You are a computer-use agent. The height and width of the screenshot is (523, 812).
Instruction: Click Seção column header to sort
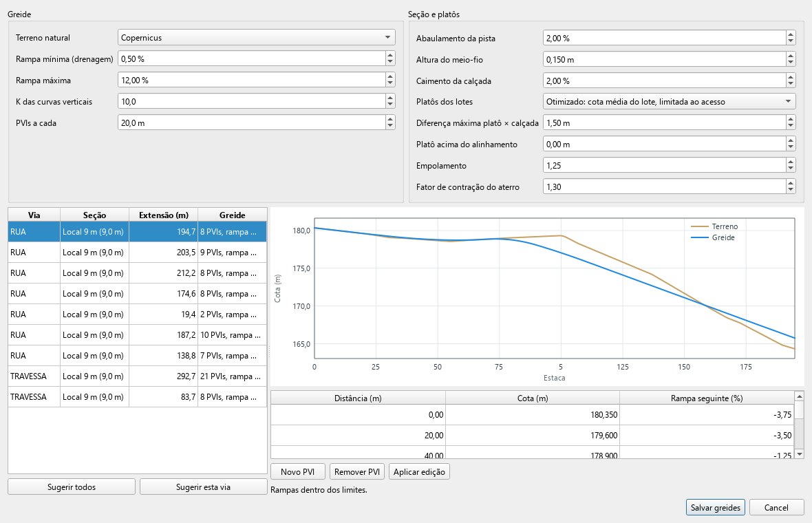point(94,215)
